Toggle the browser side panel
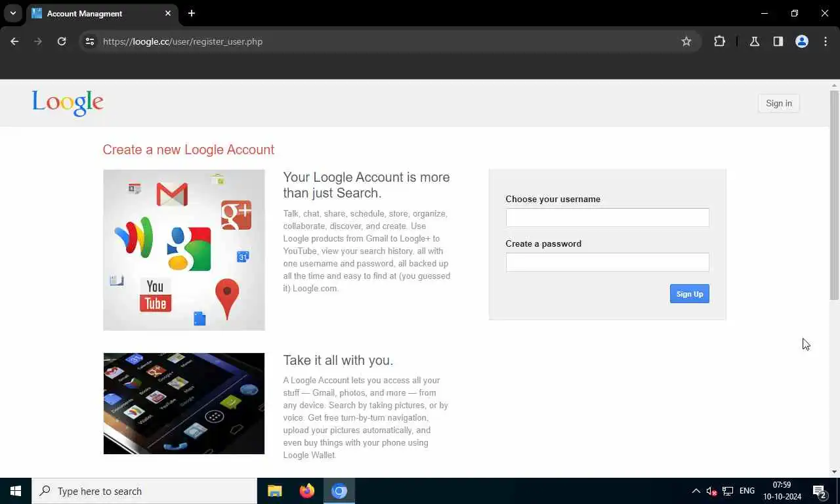 pyautogui.click(x=778, y=41)
